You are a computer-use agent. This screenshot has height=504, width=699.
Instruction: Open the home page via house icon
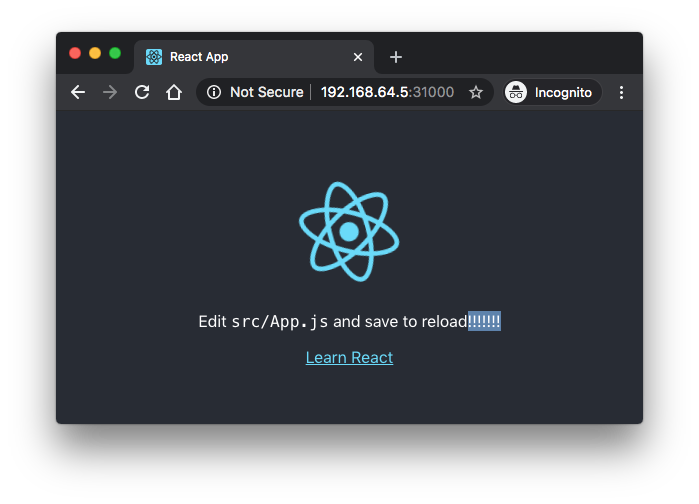[x=174, y=92]
